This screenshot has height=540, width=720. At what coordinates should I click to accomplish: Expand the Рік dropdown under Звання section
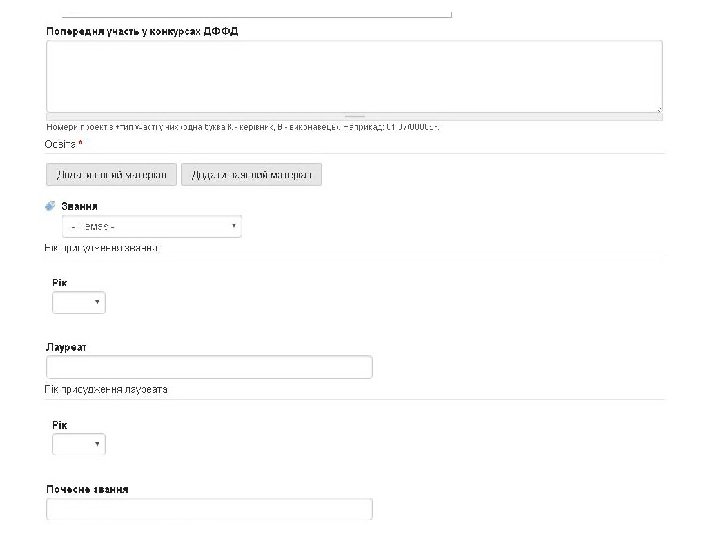coord(79,302)
